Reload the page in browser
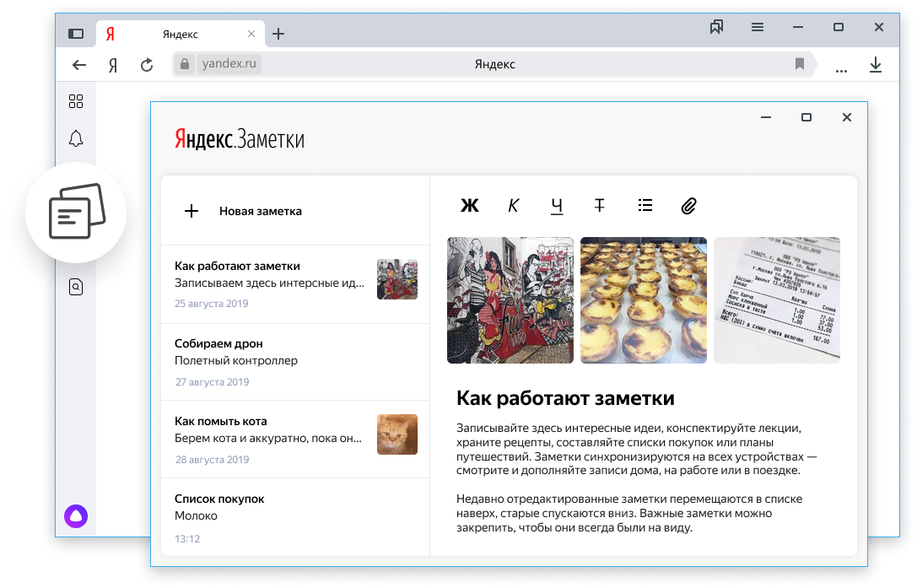917x588 pixels. pos(147,65)
